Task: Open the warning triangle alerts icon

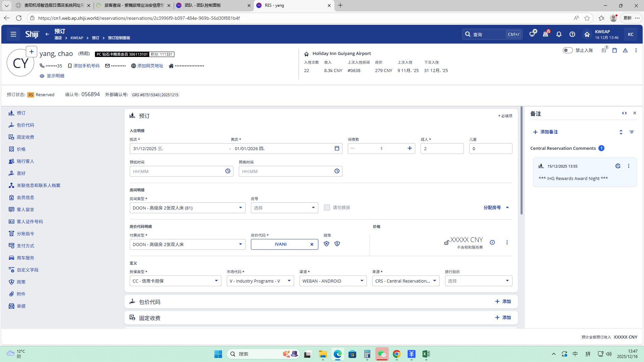Action: click(625, 50)
